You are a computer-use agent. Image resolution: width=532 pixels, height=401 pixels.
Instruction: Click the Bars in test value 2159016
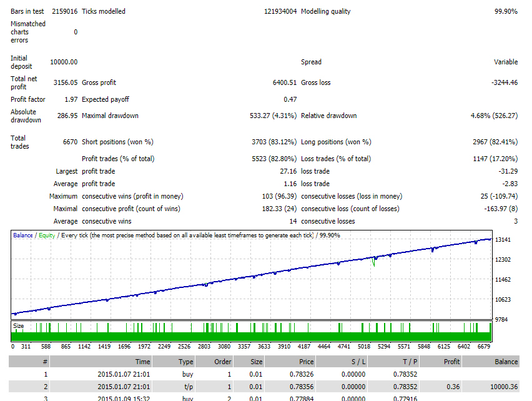(64, 11)
